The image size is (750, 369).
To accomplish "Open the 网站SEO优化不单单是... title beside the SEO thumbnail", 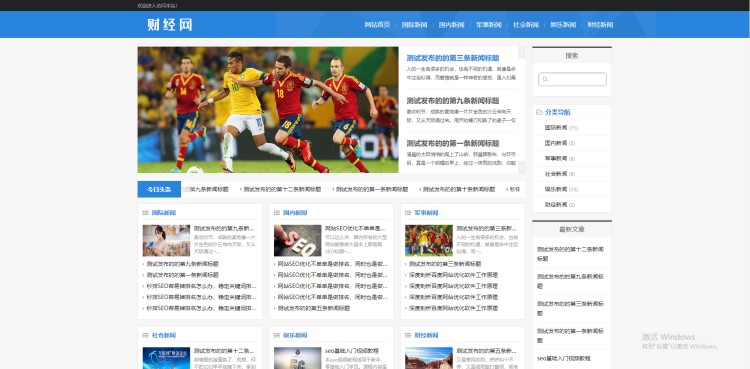I will tap(355, 229).
